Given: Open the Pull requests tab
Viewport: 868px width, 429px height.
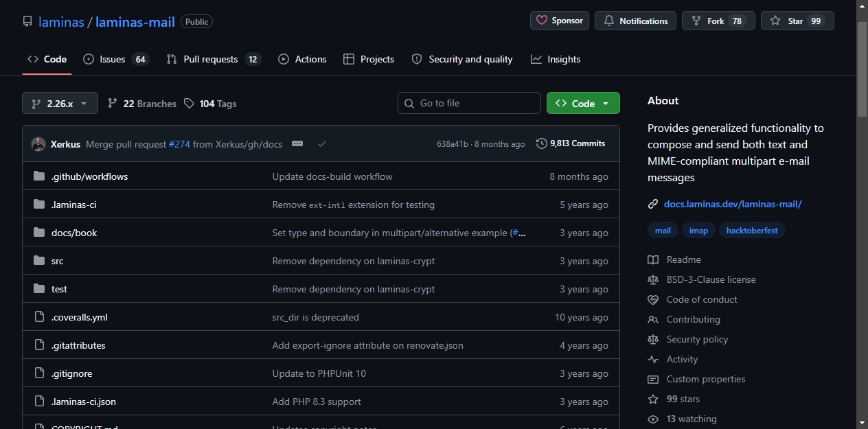Looking at the screenshot, I should pyautogui.click(x=214, y=59).
